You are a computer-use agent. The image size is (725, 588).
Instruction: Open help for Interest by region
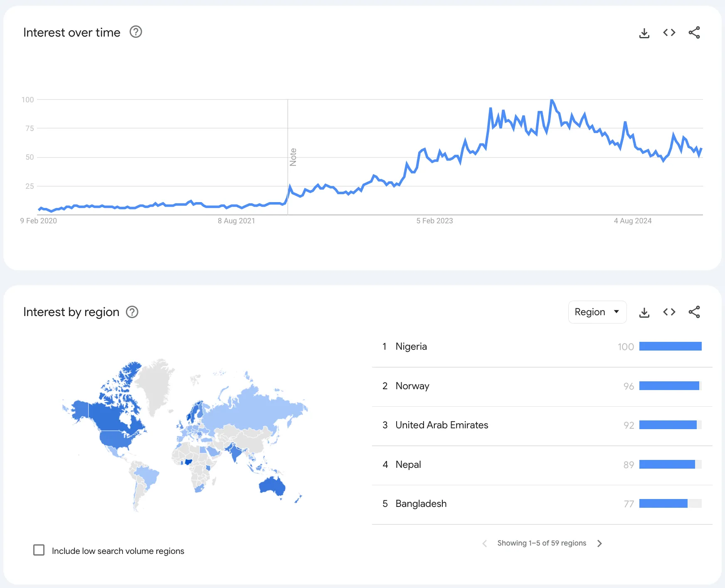(132, 312)
